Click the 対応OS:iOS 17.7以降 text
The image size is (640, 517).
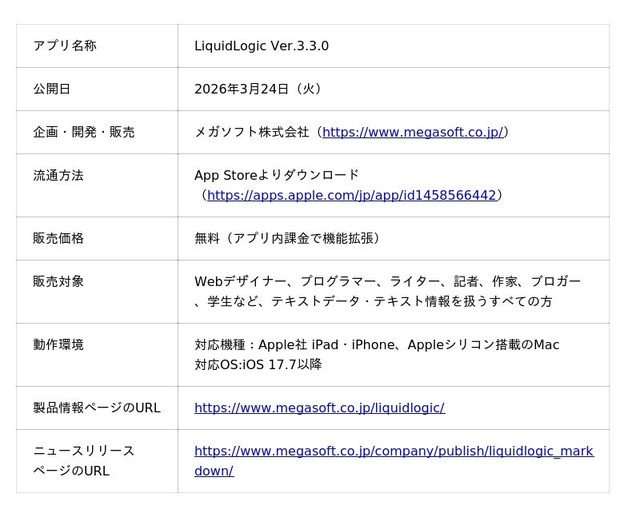[x=258, y=365]
